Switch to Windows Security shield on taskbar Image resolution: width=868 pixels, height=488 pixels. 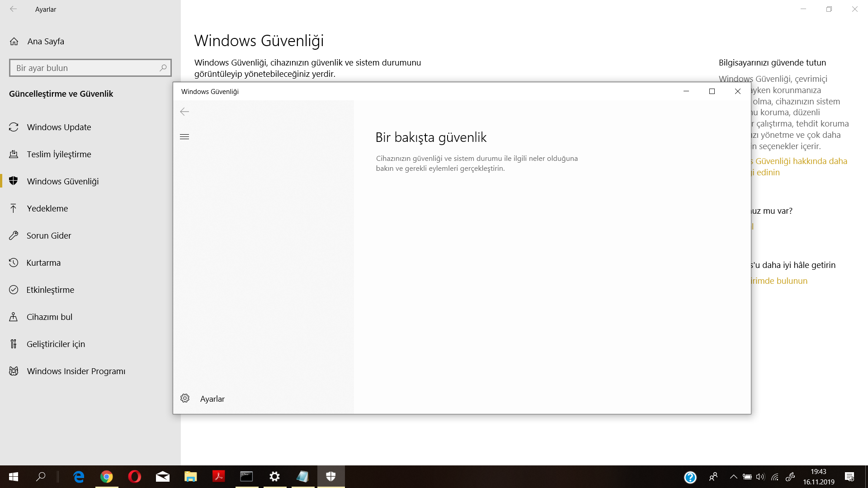click(331, 477)
